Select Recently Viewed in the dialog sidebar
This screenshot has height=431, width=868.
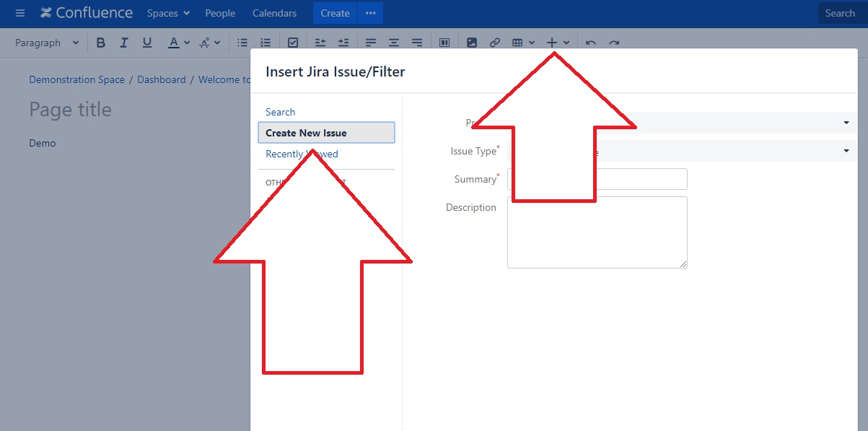pyautogui.click(x=302, y=154)
